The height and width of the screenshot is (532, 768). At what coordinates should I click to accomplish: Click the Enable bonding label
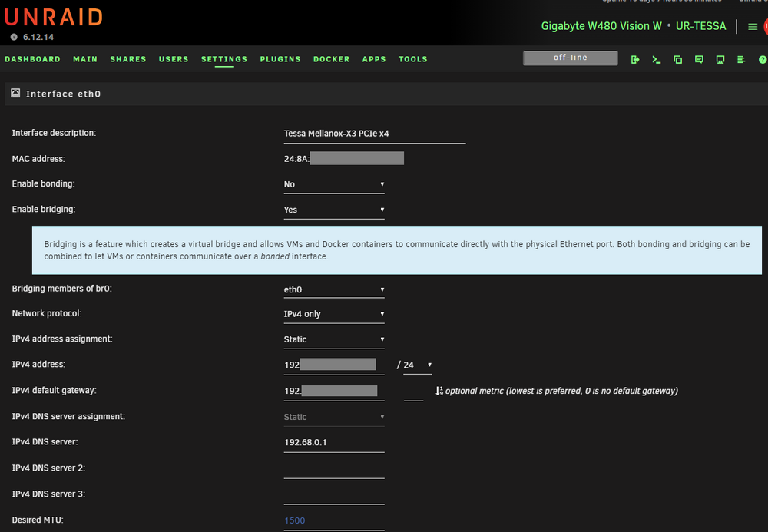pos(43,184)
